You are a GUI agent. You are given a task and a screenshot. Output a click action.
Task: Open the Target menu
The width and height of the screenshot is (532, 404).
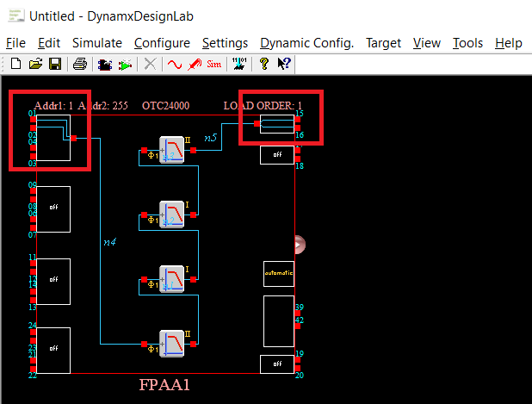click(x=383, y=43)
